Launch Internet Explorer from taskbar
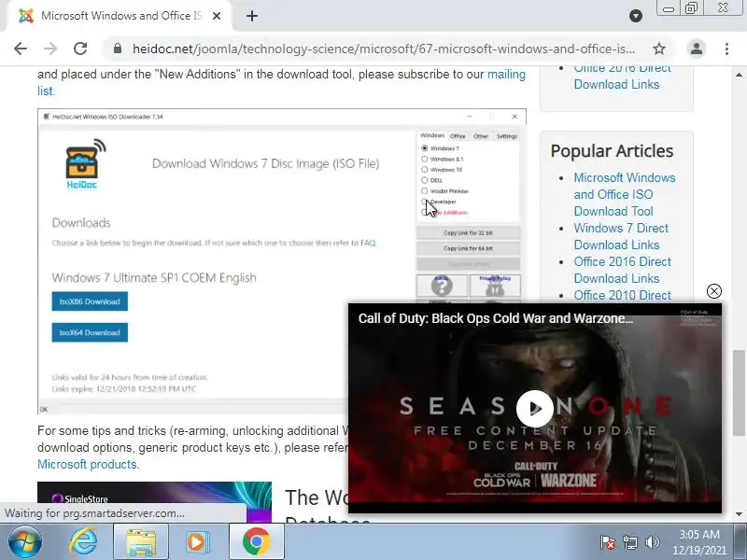Screen dimensions: 747x560 pyautogui.click(x=83, y=542)
